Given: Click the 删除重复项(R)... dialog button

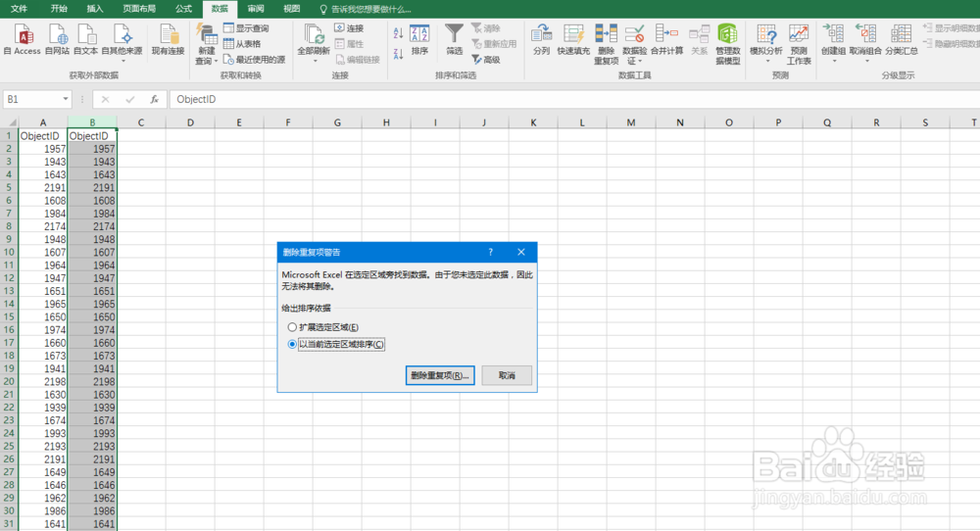Looking at the screenshot, I should pyautogui.click(x=440, y=375).
